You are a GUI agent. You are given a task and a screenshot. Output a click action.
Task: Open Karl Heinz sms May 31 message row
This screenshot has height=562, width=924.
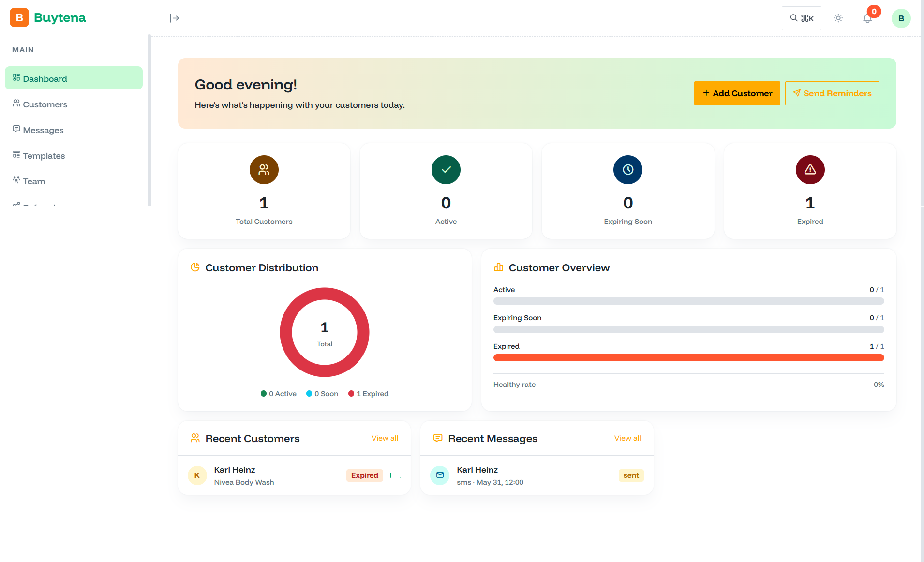(x=537, y=475)
